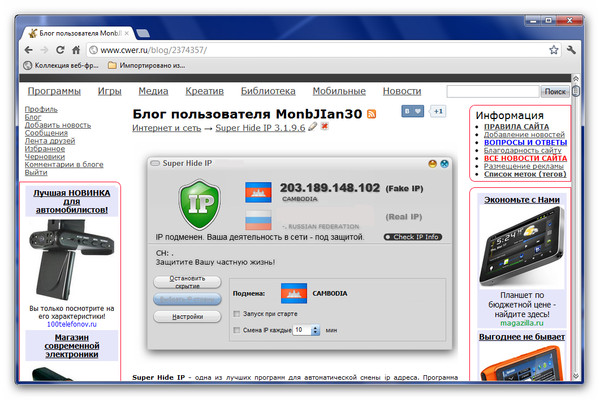
Task: Click the '+1' button near the blog title
Action: [437, 111]
